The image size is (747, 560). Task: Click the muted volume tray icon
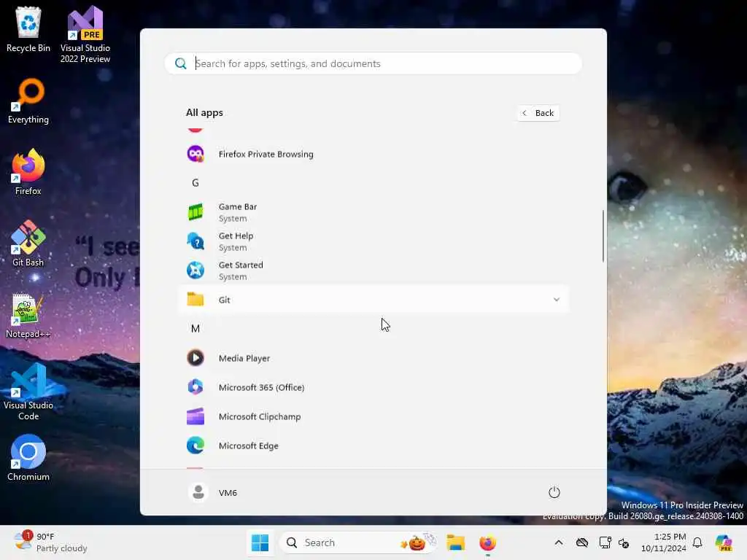tap(623, 542)
